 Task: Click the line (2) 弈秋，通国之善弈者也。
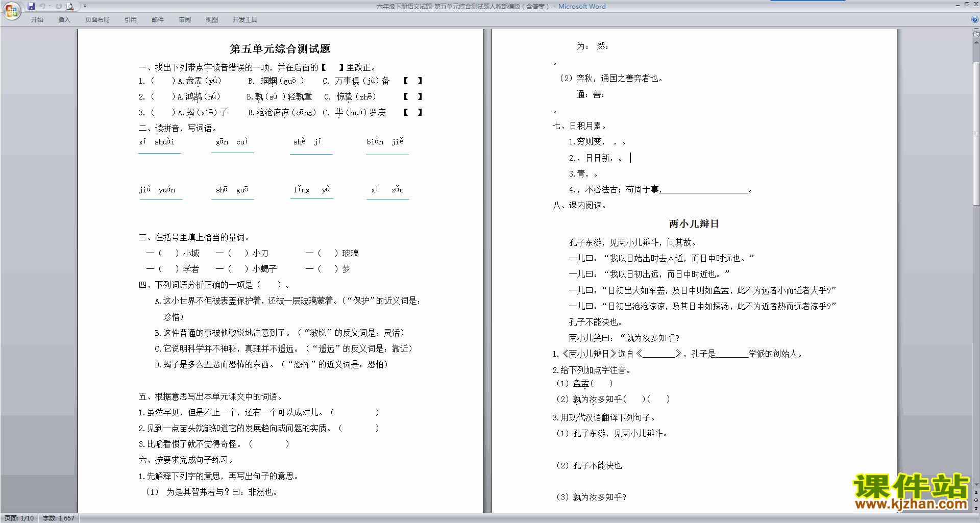tap(611, 78)
